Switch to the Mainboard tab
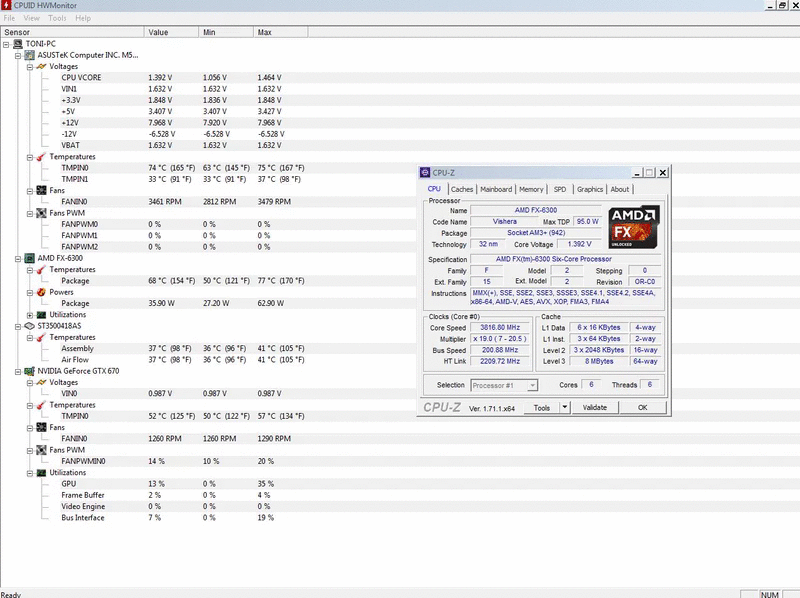The image size is (800, 598). point(496,189)
